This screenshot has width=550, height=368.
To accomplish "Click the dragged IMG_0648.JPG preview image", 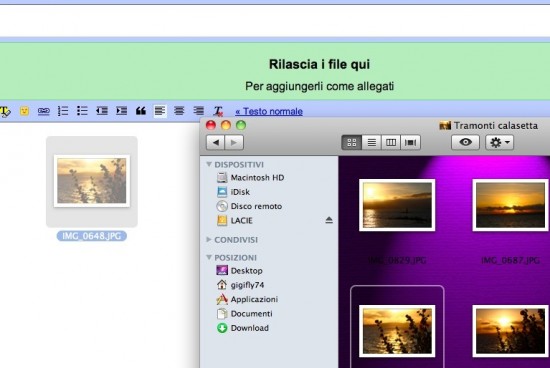I will point(92,181).
